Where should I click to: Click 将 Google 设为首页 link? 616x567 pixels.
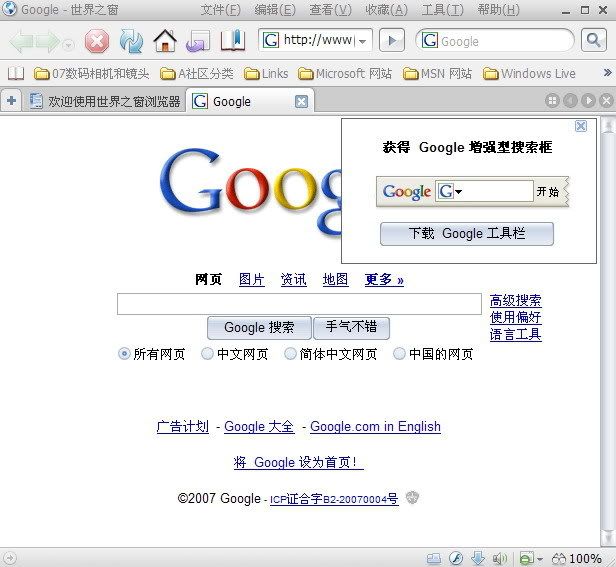point(299,462)
